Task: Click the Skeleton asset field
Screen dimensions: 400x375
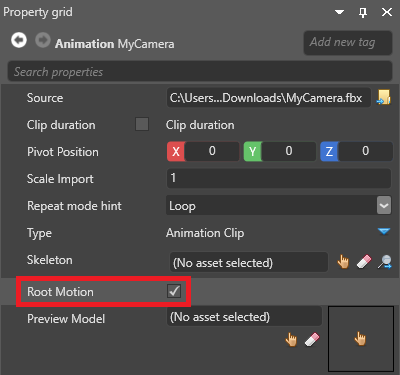Action: point(249,262)
